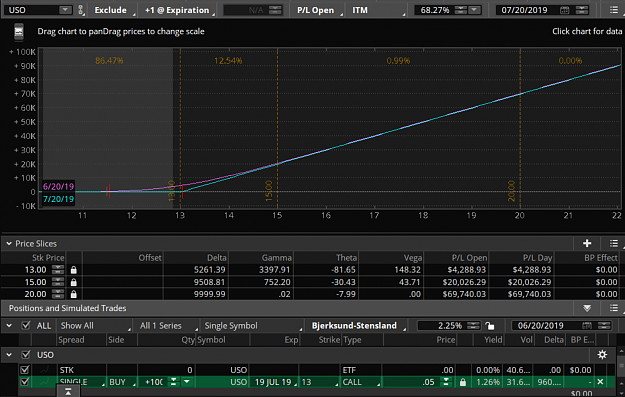Click the 7/20/19 curve label

(x=59, y=199)
